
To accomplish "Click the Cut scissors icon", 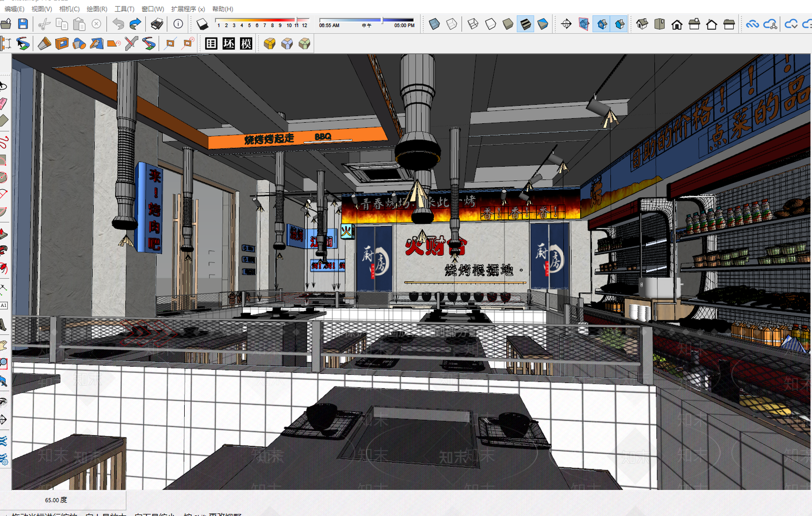I will [x=45, y=24].
